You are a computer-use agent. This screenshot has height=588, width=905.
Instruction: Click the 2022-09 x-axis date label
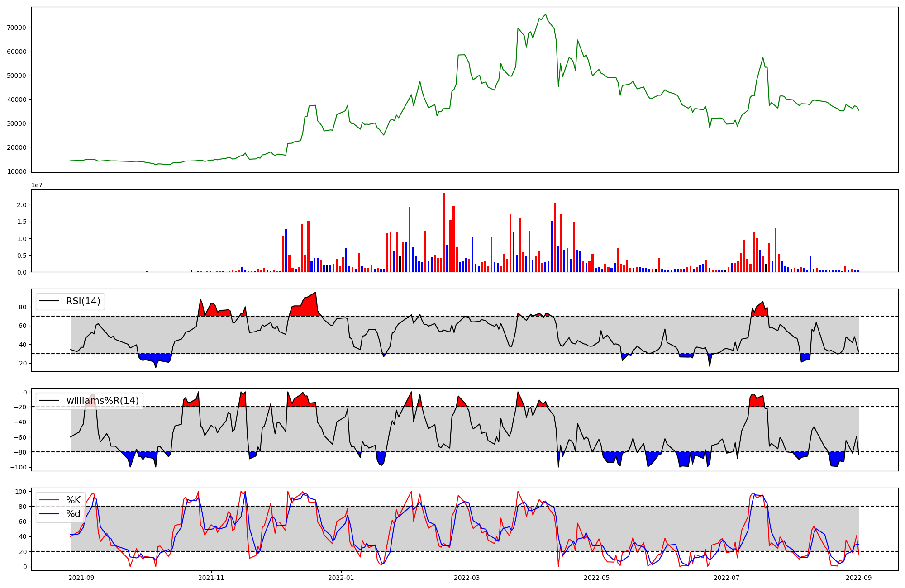[x=858, y=578]
